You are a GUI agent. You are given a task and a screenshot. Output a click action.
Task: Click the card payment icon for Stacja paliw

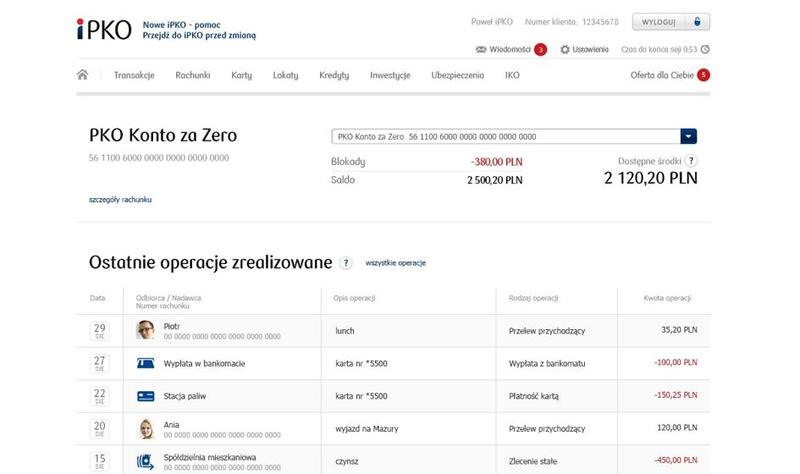pos(145,396)
